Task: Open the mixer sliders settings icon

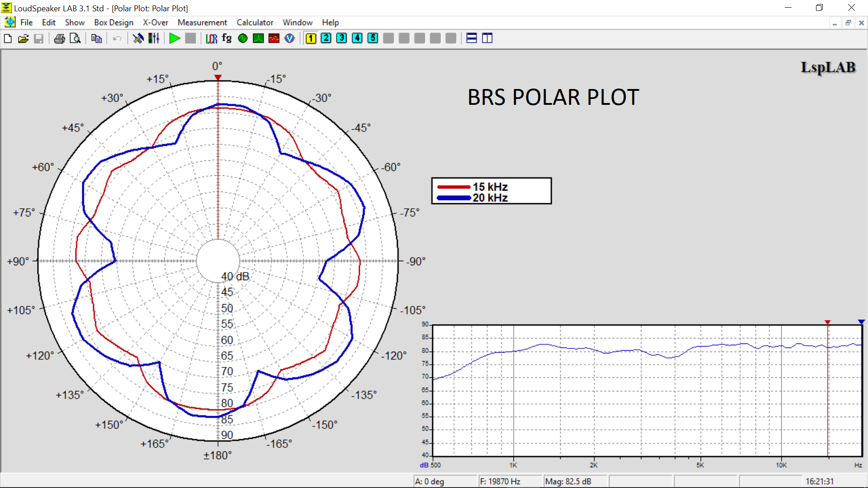Action: [154, 38]
